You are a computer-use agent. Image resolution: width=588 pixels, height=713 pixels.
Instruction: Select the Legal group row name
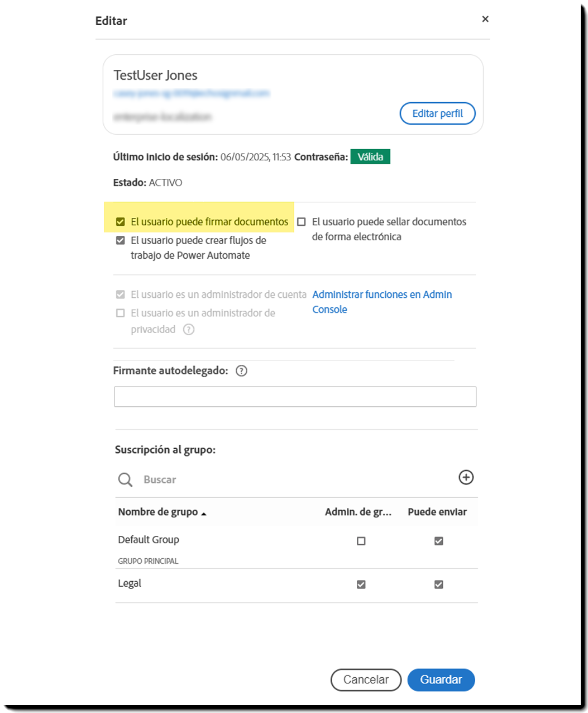point(130,583)
